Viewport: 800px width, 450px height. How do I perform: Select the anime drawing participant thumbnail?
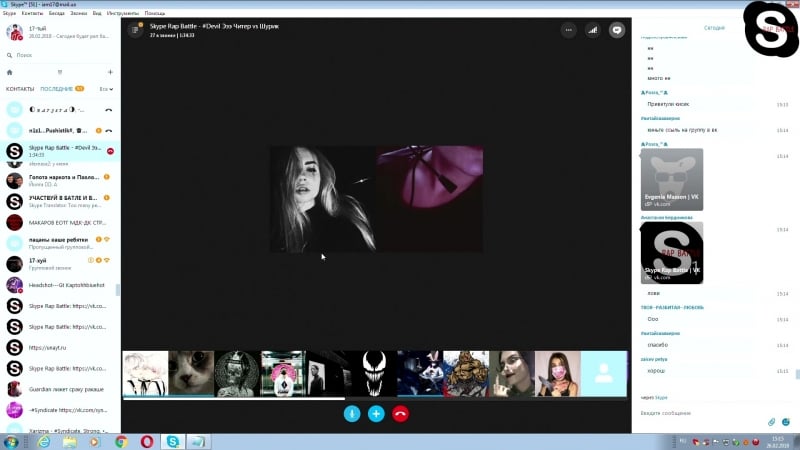tap(145, 373)
